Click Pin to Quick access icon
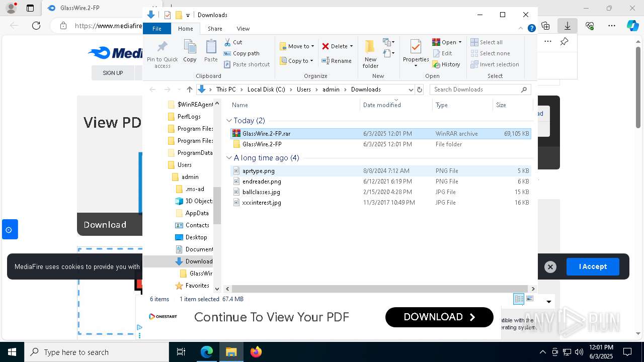 (162, 54)
